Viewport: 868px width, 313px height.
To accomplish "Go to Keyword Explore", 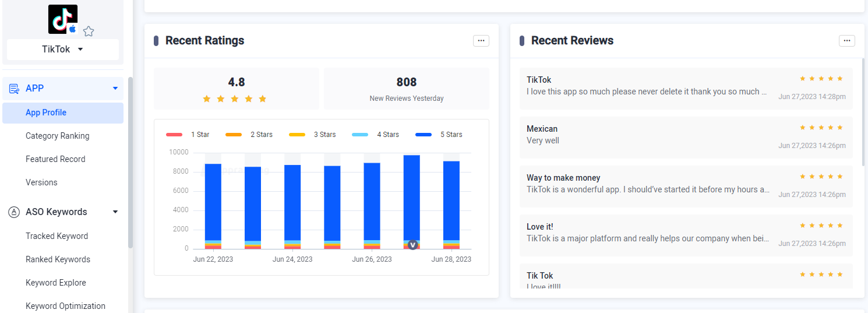I will [x=56, y=283].
